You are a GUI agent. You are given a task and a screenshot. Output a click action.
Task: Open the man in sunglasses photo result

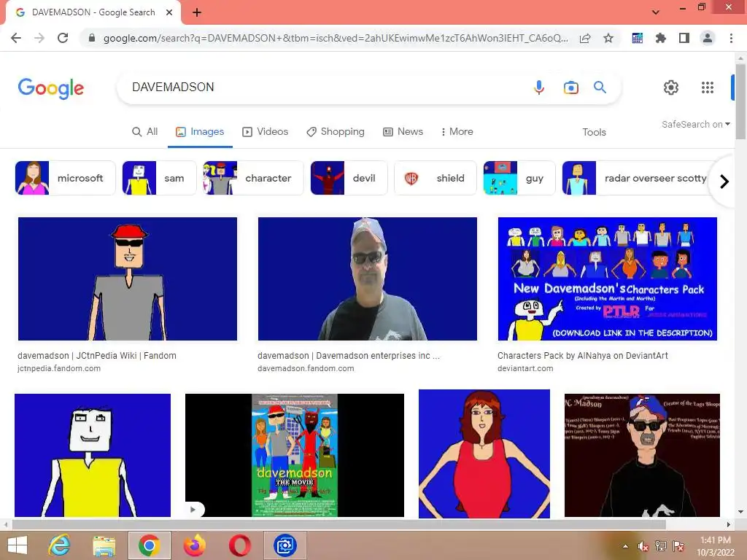(x=368, y=279)
